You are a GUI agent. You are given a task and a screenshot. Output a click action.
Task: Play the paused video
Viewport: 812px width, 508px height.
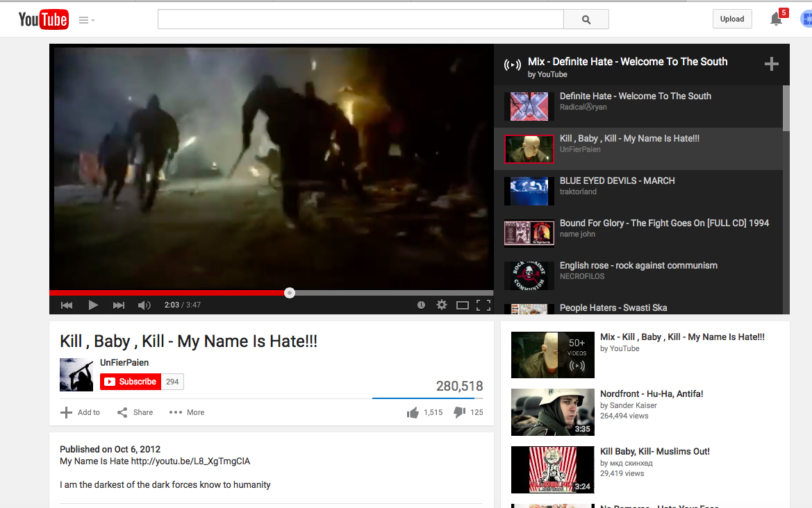[x=93, y=305]
